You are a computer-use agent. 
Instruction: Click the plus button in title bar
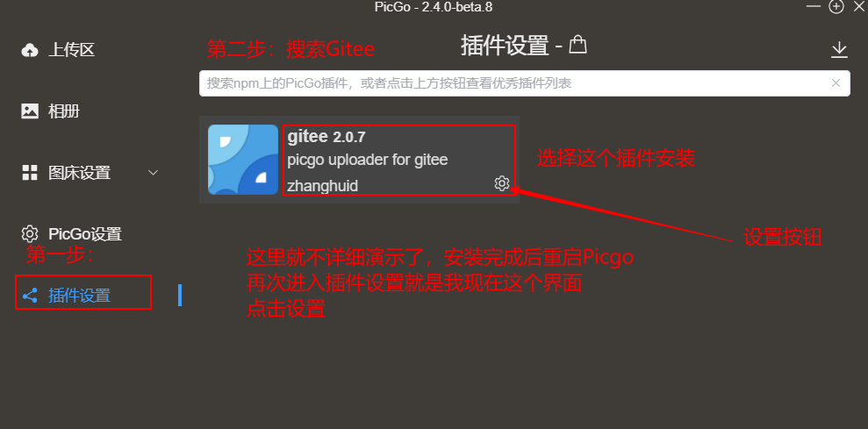click(x=836, y=7)
